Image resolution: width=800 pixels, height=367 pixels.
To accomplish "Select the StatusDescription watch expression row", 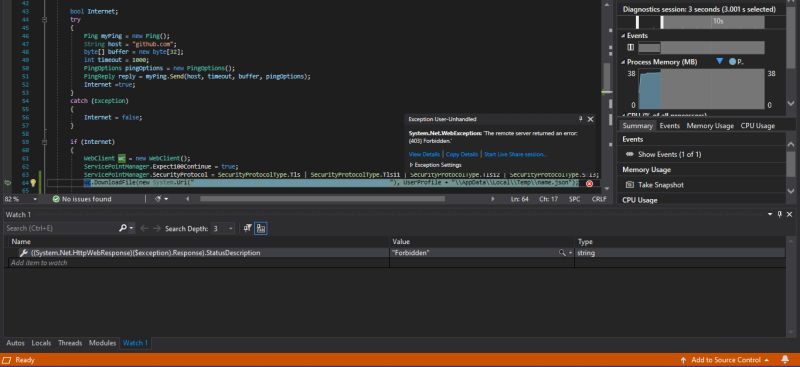I will [x=394, y=253].
